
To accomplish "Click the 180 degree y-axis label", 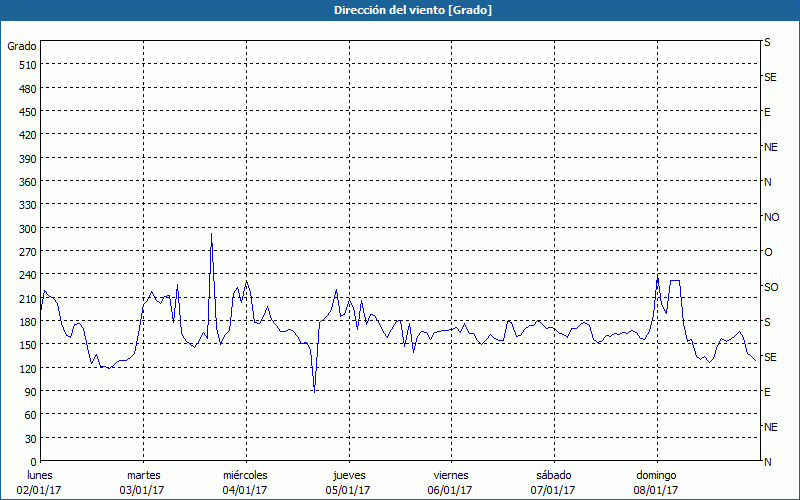I will coord(26,321).
